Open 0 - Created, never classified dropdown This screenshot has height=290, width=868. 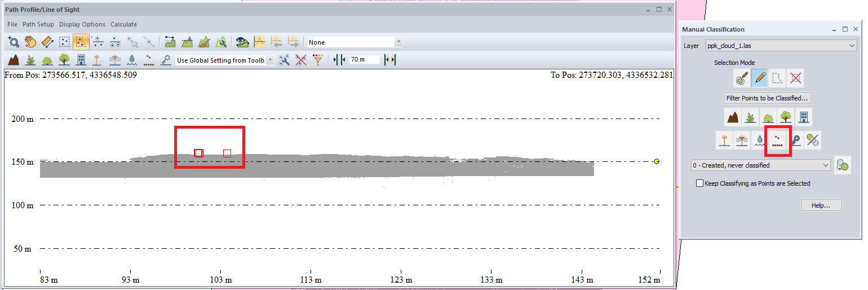[761, 165]
